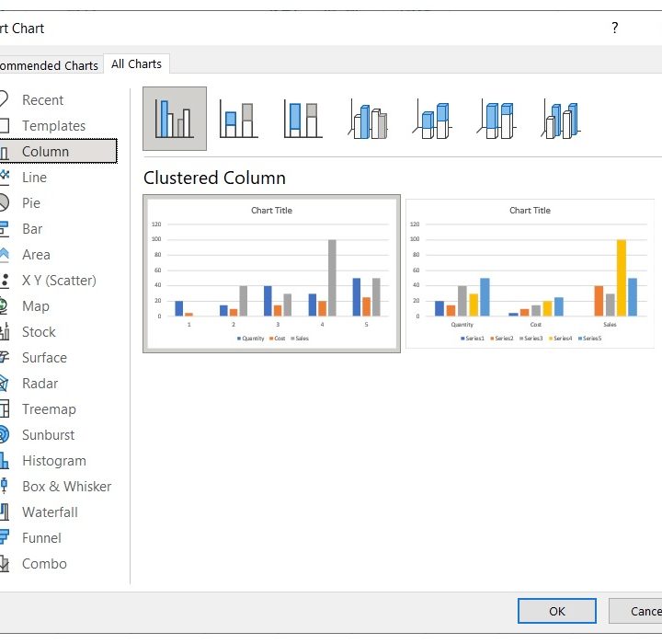Click the Area chart category icon

coord(5,255)
